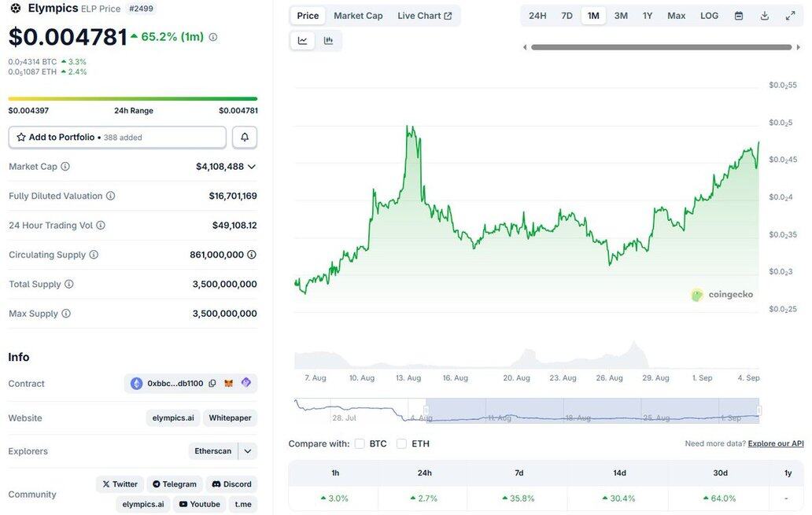This screenshot has height=515, width=812.
Task: Click Add to Portfolio button
Action: pos(117,137)
